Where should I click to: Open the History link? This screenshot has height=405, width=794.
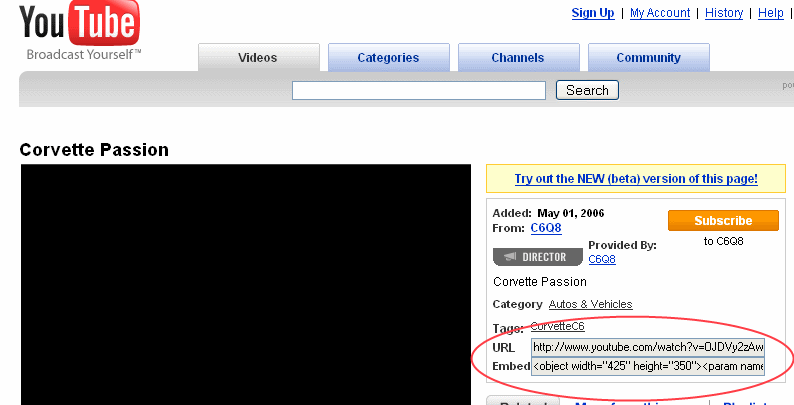pos(724,13)
